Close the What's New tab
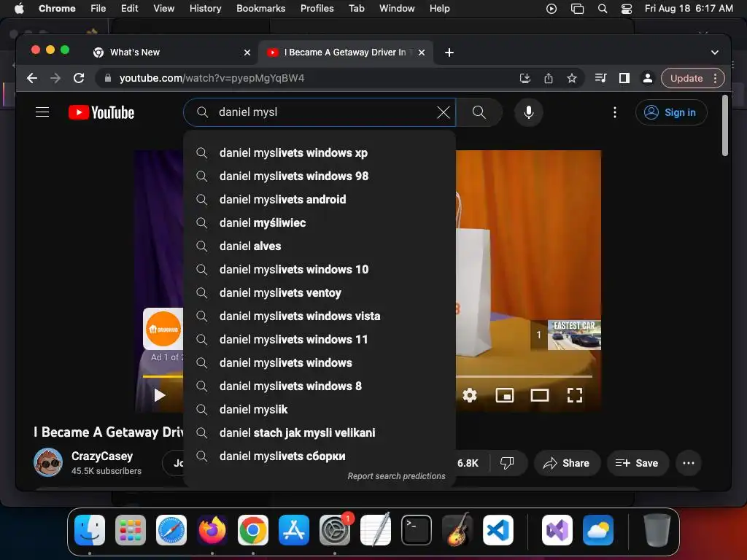 point(247,52)
